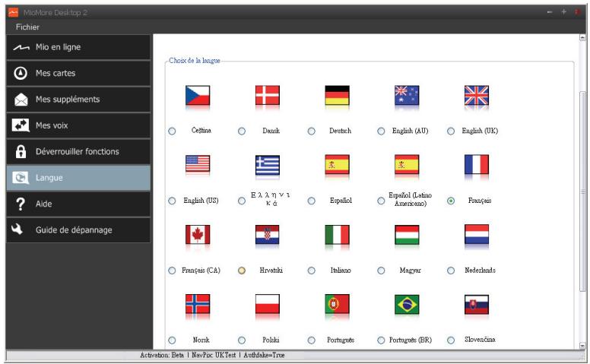The width and height of the screenshot is (590, 364).
Task: Click the Hungarian flag above Magyar
Action: (x=407, y=236)
